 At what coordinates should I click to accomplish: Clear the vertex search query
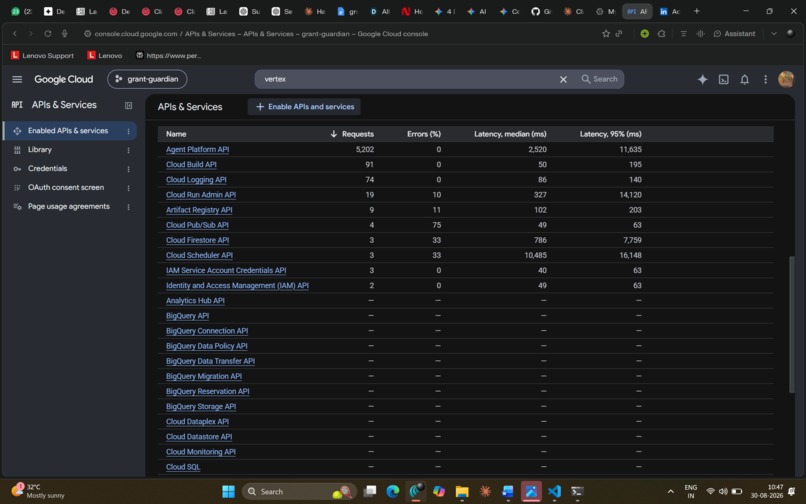coord(563,79)
